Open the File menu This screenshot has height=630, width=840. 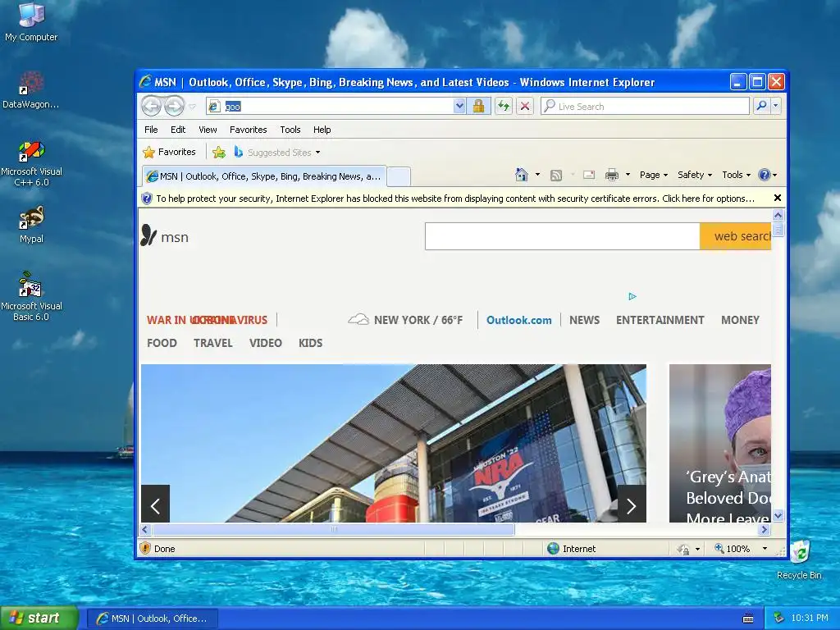tap(151, 130)
